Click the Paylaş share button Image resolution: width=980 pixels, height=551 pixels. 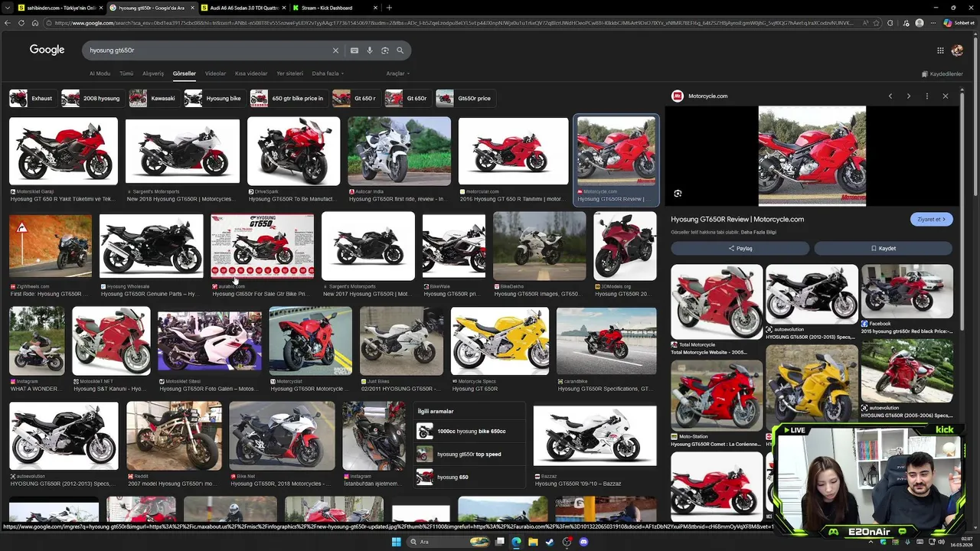740,248
